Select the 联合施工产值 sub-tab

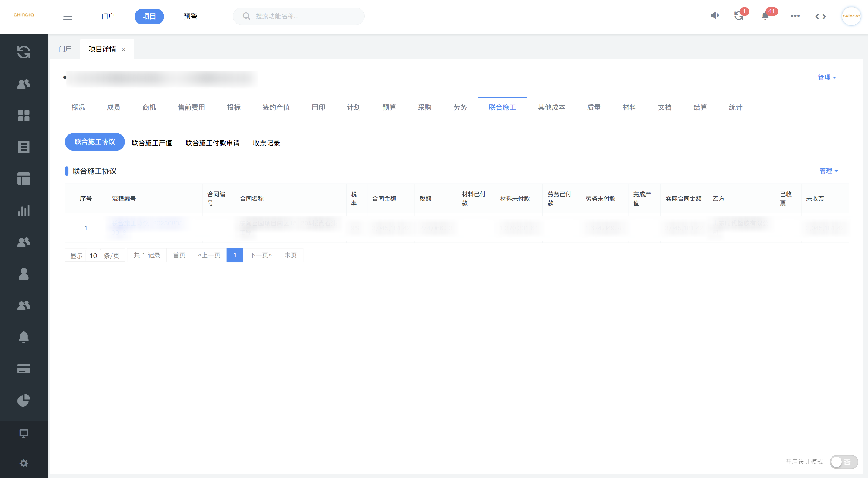152,143
